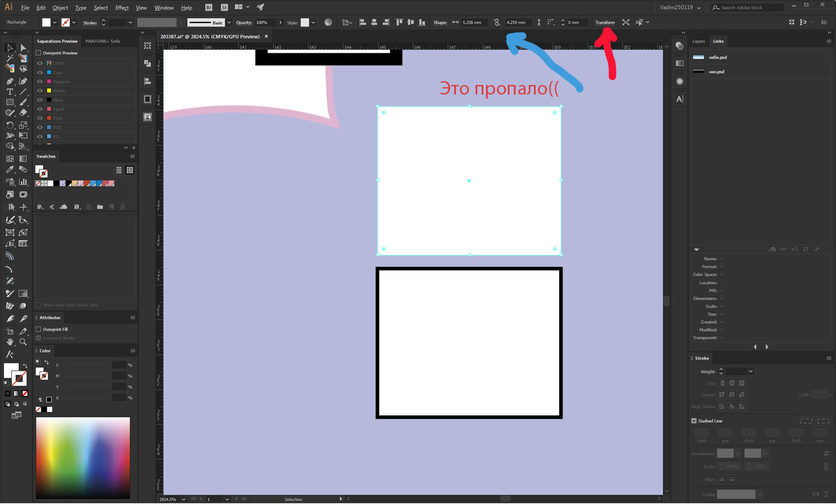Image resolution: width=836 pixels, height=504 pixels.
Task: Toggle visibility of the Magenta separation
Action: click(40, 81)
